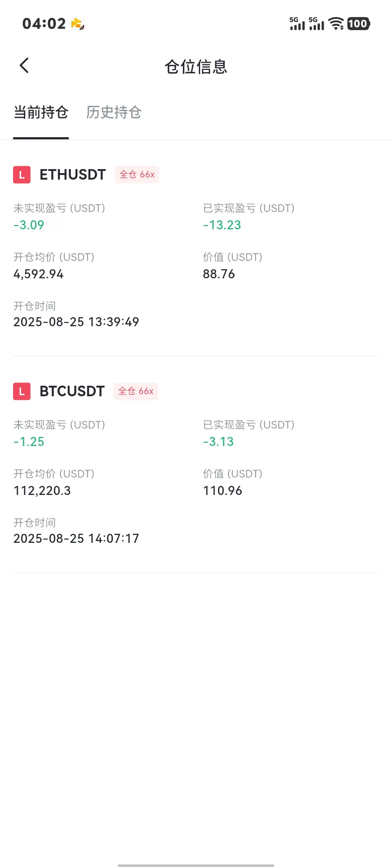Tap the 全仓 66x tag on BTCUSDT
This screenshot has height=868, width=392.
(136, 391)
